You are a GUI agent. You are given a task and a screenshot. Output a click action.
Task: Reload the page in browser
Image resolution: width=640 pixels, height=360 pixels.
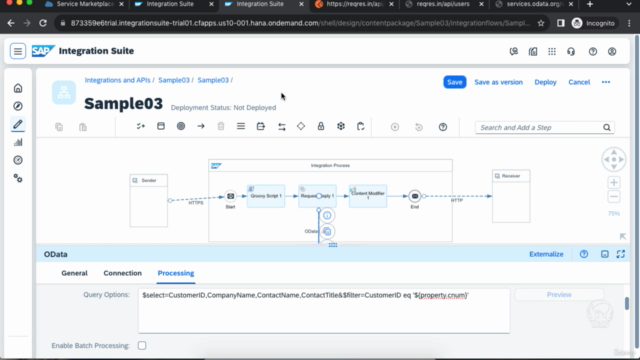coord(43,23)
